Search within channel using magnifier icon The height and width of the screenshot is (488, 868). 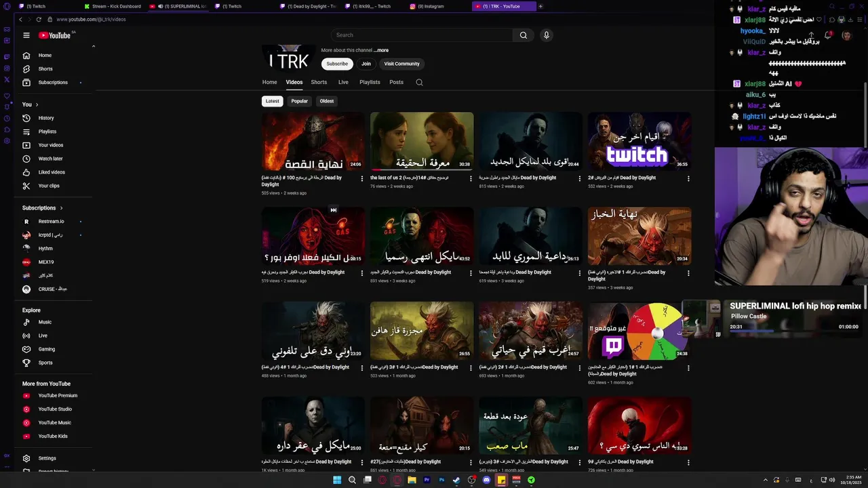[419, 83]
